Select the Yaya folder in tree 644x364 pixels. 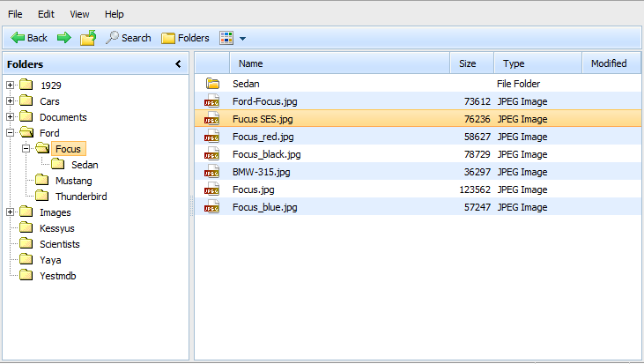[50, 260]
